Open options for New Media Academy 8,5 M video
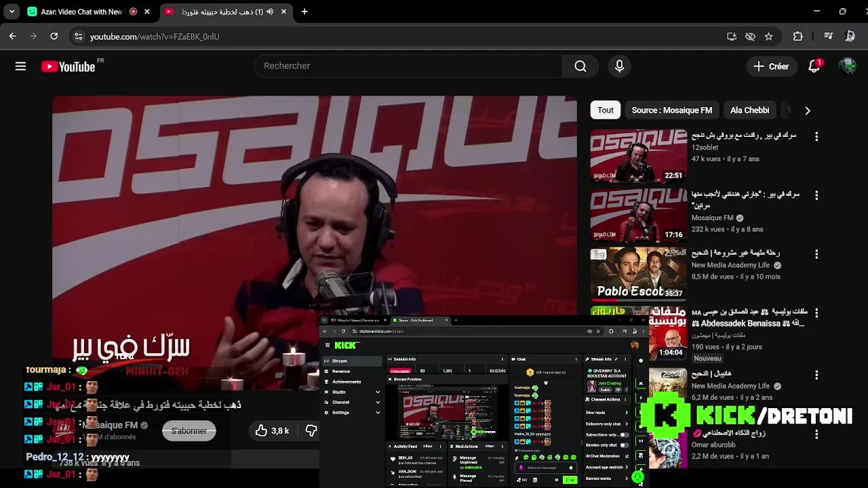This screenshot has height=488, width=868. click(x=816, y=254)
